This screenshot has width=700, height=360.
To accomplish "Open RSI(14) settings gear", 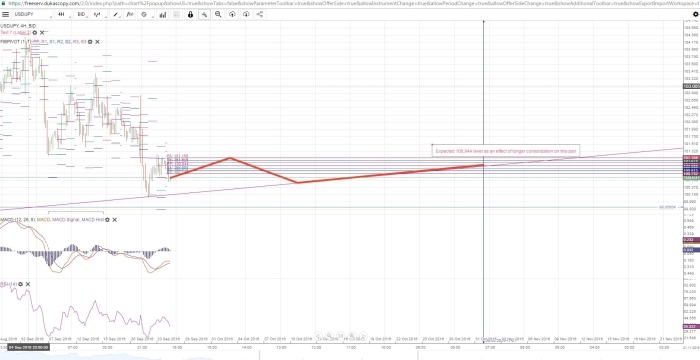I will tap(21, 284).
